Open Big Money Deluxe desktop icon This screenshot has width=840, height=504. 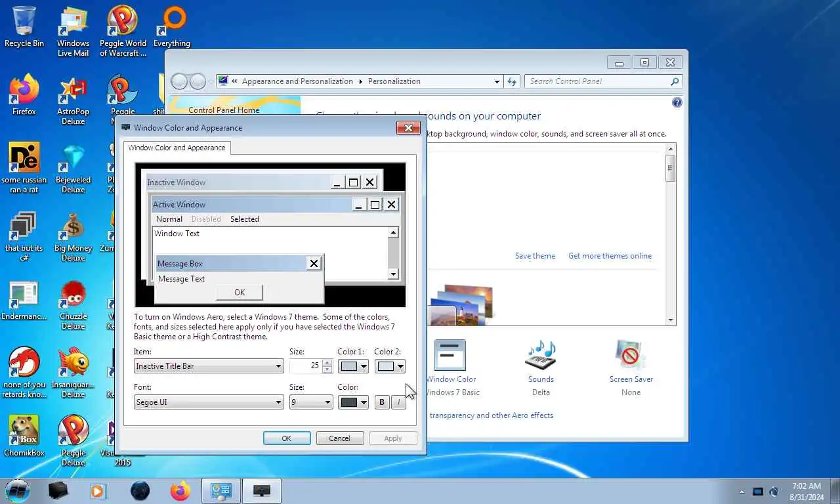click(x=73, y=236)
